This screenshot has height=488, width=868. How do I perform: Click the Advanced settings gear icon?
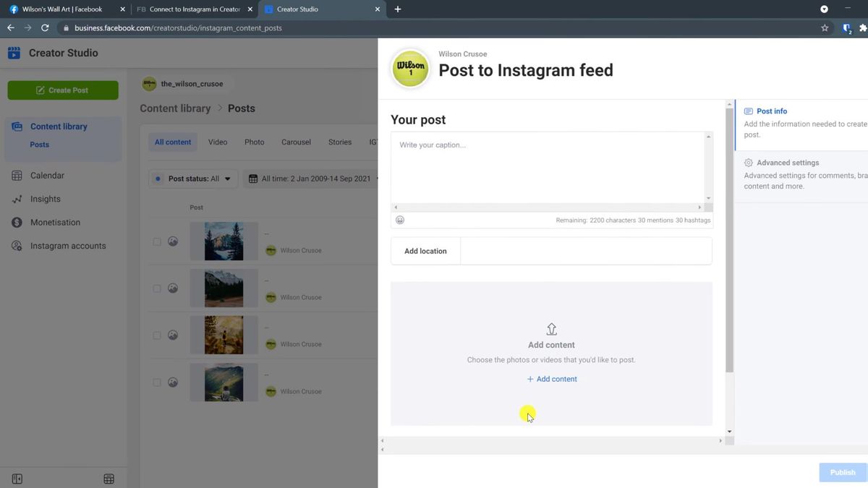click(749, 163)
